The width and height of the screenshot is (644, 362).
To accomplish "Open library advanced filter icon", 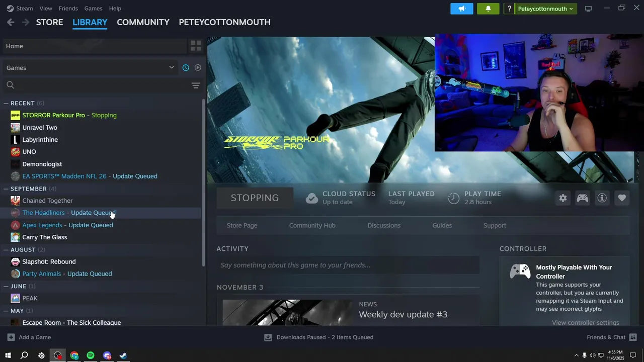I will [196, 85].
